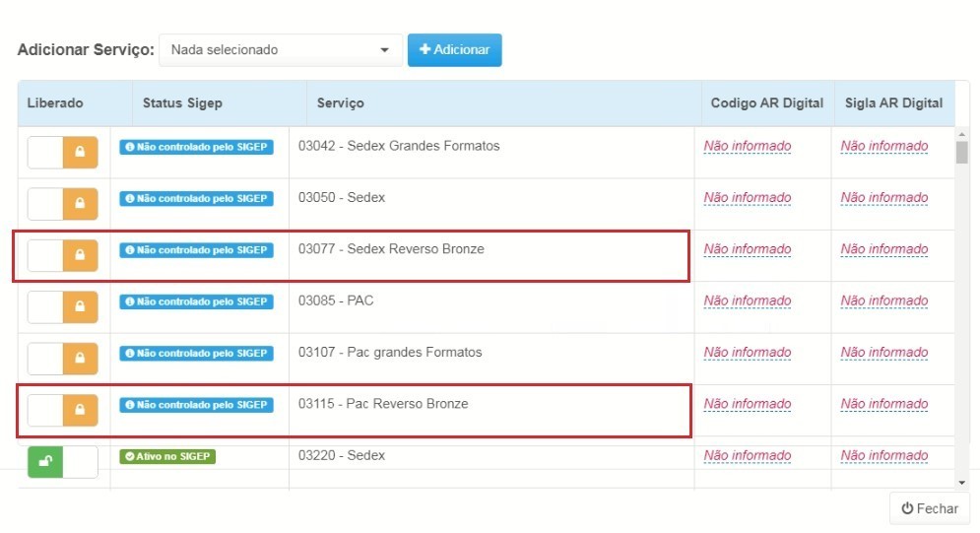This screenshot has height=533, width=980.
Task: Click the Ativo no SIGEP badge
Action: pos(167,456)
